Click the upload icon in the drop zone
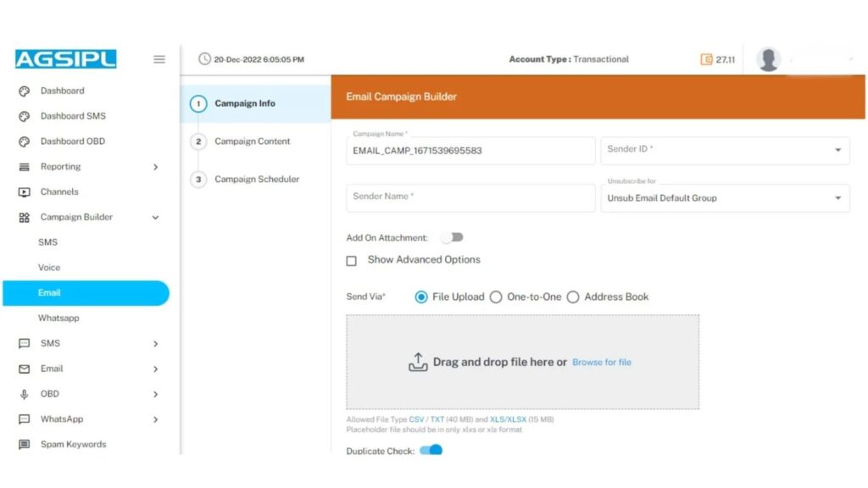Image resolution: width=868 pixels, height=488 pixels. pyautogui.click(x=418, y=362)
